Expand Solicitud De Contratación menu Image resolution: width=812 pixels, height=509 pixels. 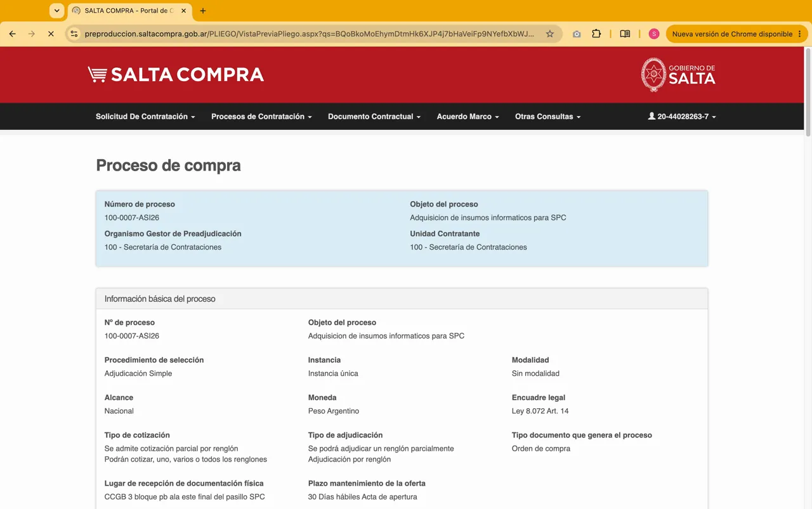tap(145, 117)
